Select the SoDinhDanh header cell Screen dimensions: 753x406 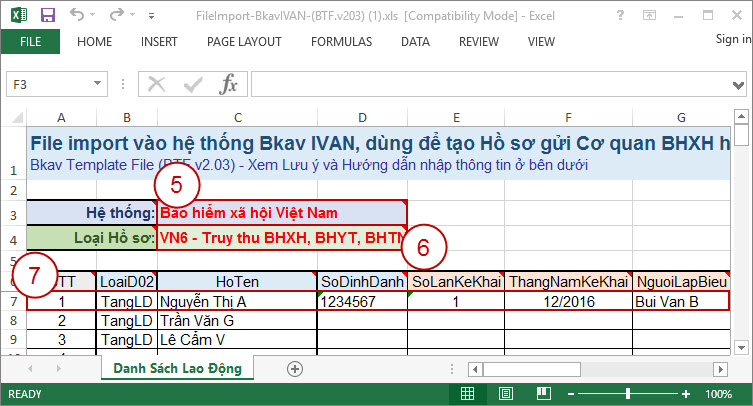point(362,282)
